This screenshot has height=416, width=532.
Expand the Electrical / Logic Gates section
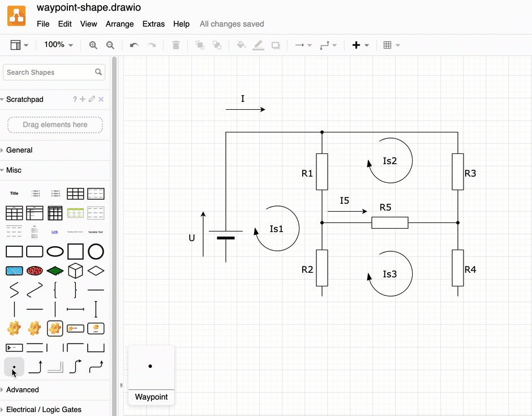(42, 409)
